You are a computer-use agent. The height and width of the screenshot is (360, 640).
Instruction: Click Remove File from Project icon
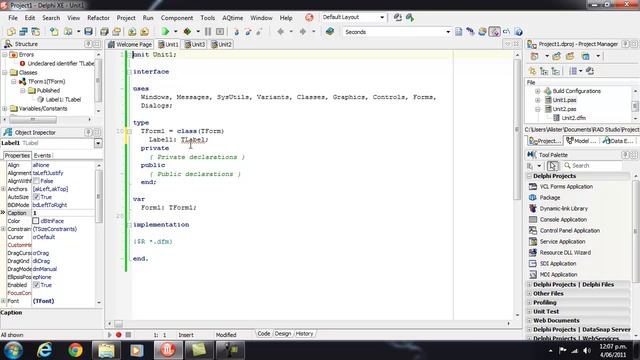click(144, 31)
